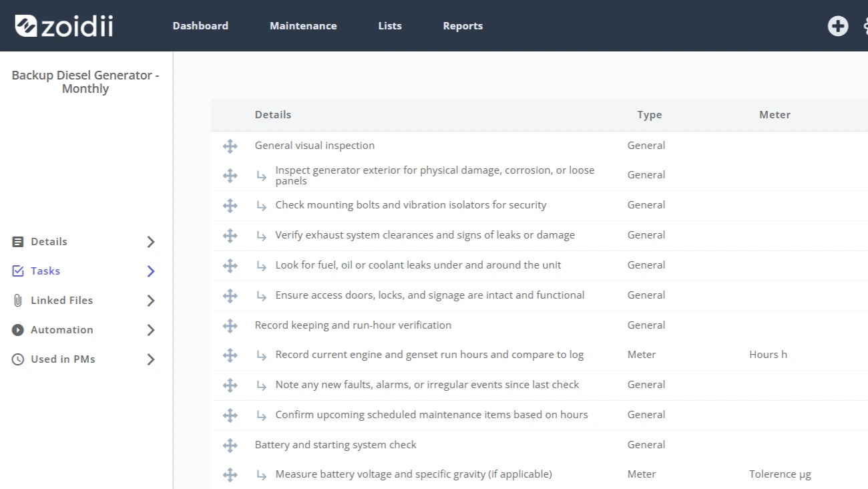Grab move handle for General visual inspection
Screen dimensions: 868x489
click(230, 146)
